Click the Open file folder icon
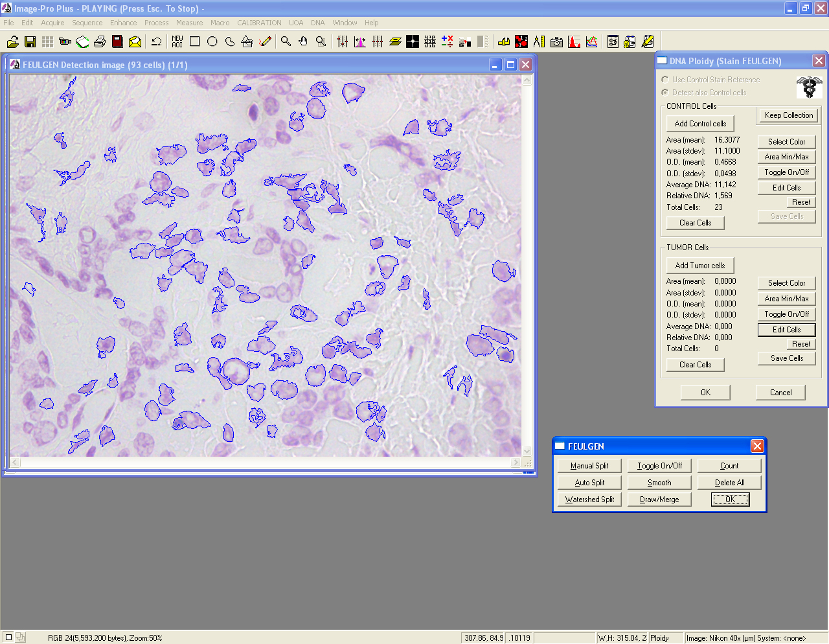 click(12, 41)
